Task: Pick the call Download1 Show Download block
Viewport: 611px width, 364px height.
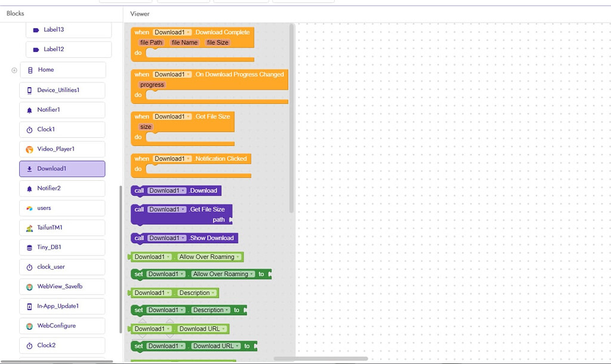Action: pos(184,238)
